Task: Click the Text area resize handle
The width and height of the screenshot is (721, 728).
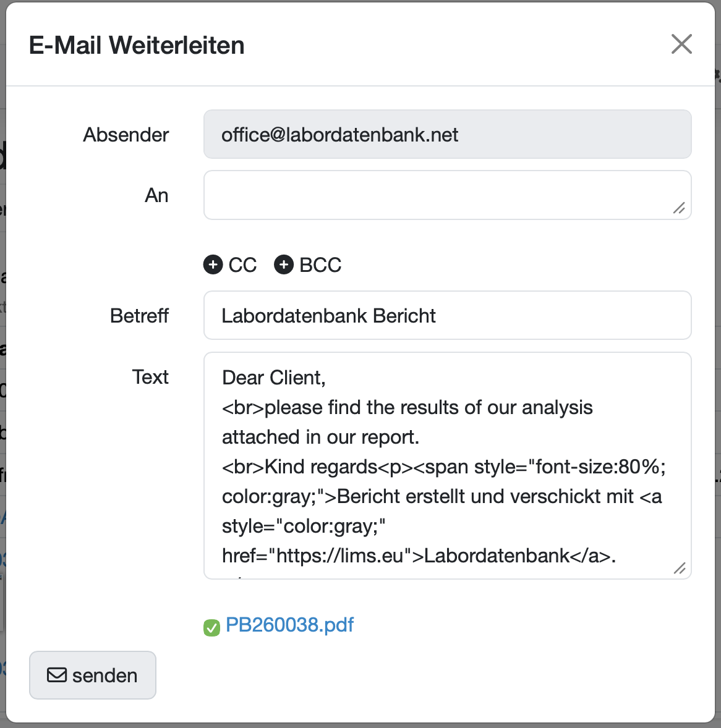Action: click(x=679, y=568)
